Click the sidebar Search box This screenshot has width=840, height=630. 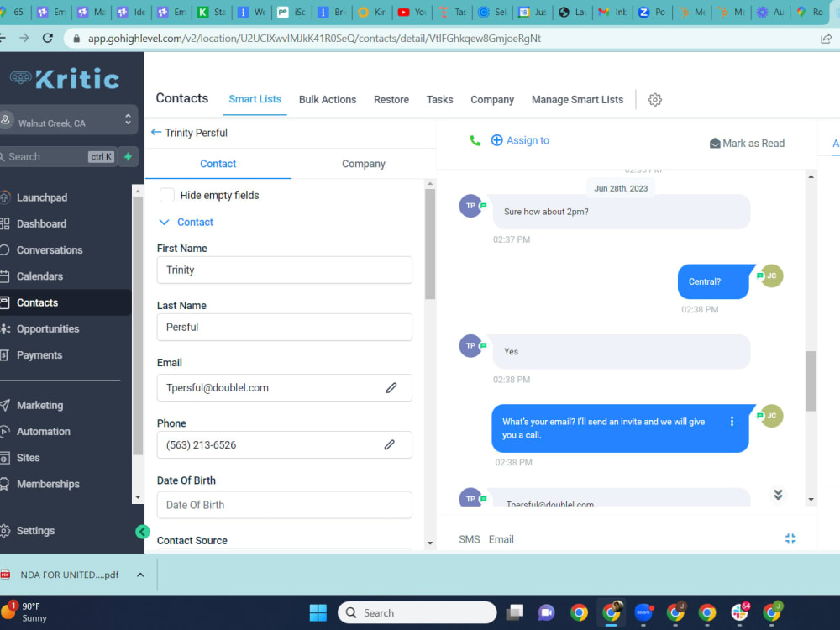tap(58, 156)
